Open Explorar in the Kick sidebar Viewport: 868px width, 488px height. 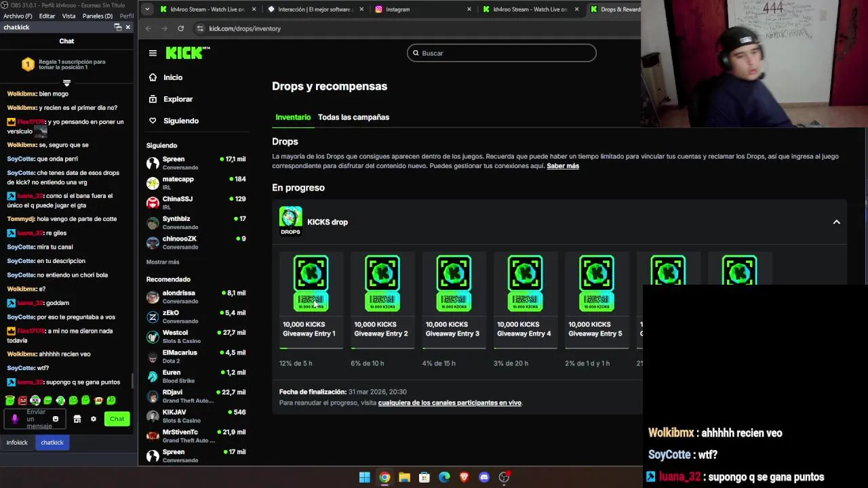tap(171, 99)
